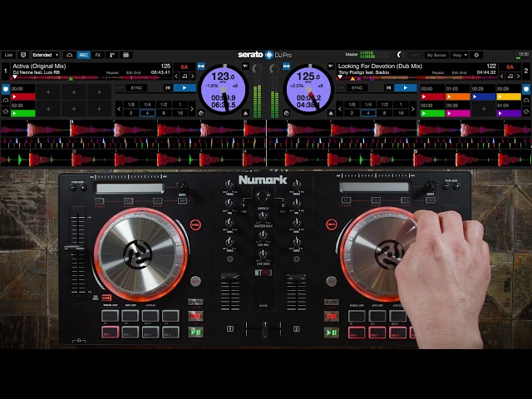Show smaller loop sizes on deck 2 with left arrow
Screen dimensions: 532x399
340,109
